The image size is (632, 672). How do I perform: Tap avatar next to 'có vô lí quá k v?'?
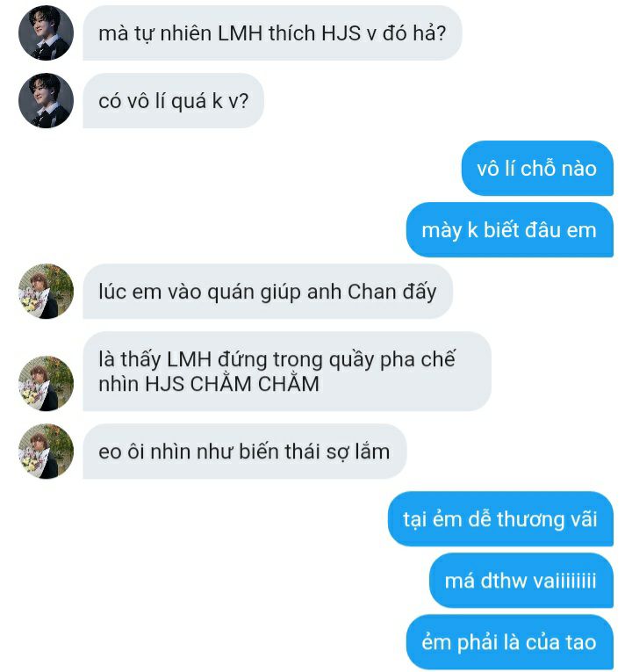(x=46, y=101)
